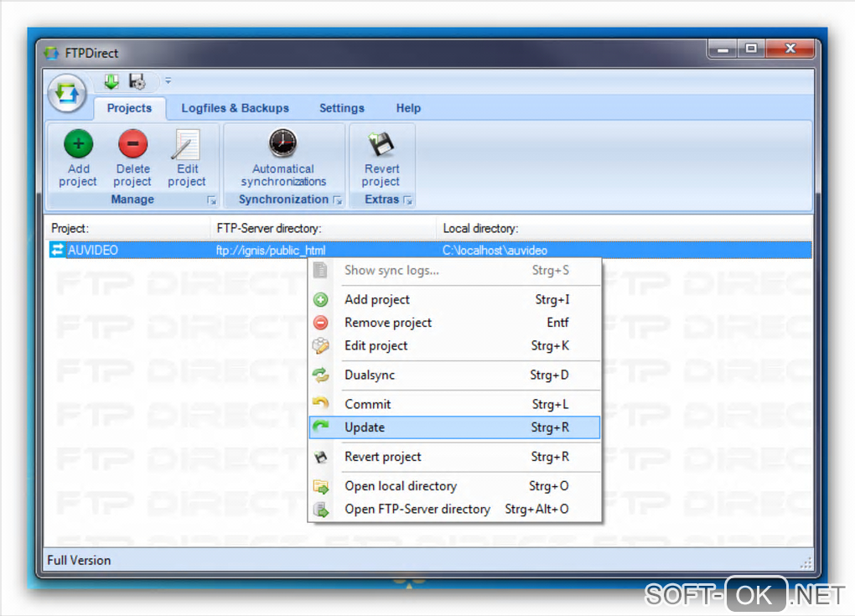Click the server icon beside Open FTP-Server directory
The image size is (855, 616).
click(x=320, y=510)
